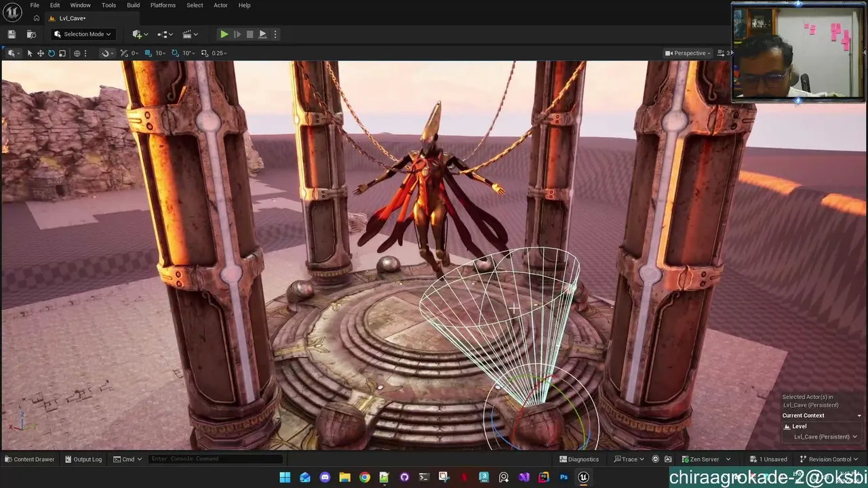Open the Cmd console type dropdown
The height and width of the screenshot is (488, 868).
point(127,459)
